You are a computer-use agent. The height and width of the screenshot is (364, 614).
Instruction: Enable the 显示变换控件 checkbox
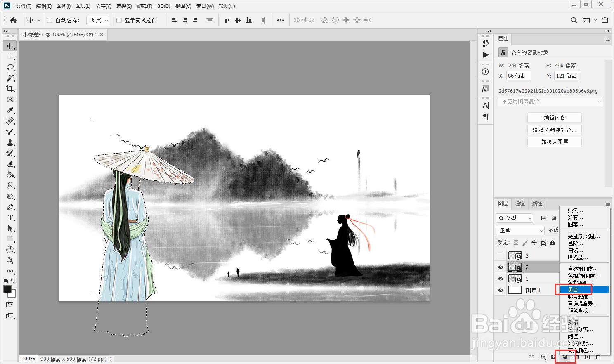pyautogui.click(x=119, y=20)
